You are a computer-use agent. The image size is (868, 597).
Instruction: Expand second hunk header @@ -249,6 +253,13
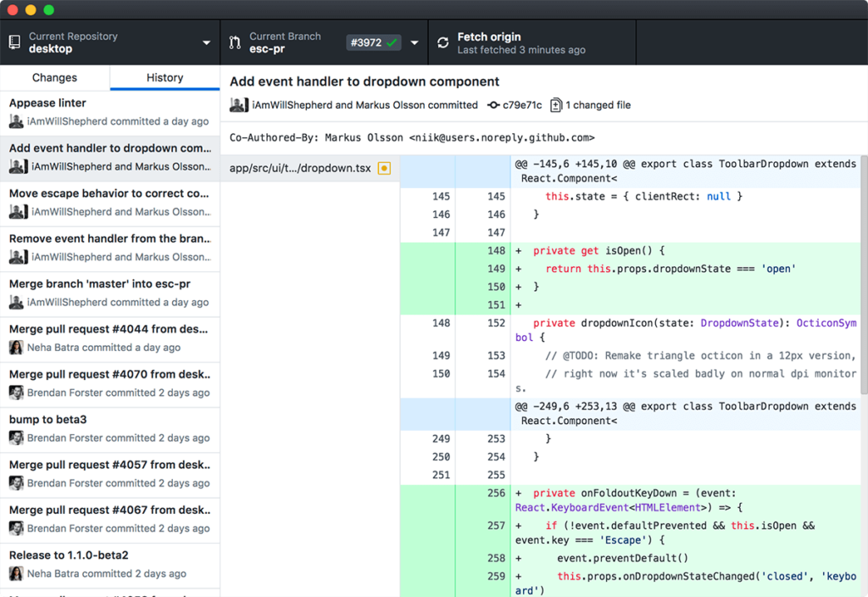point(631,414)
